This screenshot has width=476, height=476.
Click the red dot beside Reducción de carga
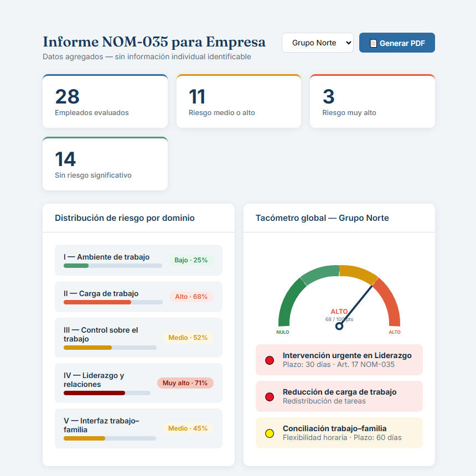[270, 396]
